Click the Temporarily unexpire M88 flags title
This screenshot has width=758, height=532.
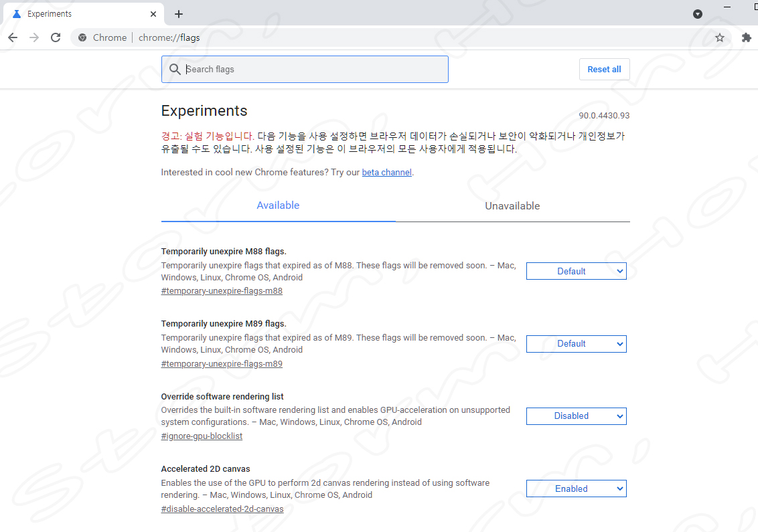pyautogui.click(x=224, y=251)
